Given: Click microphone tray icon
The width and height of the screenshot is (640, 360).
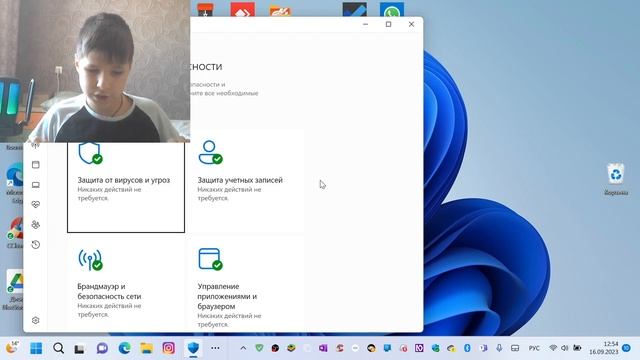Looking at the screenshot, I should tap(499, 348).
